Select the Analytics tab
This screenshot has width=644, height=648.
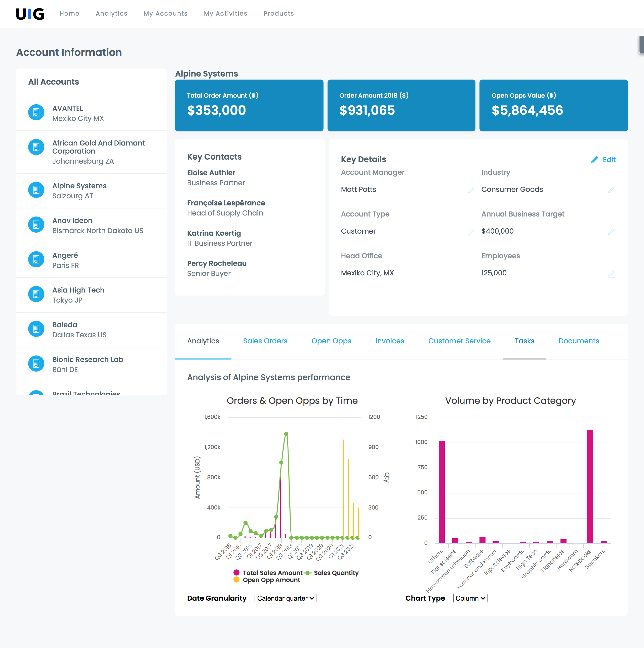pos(203,341)
